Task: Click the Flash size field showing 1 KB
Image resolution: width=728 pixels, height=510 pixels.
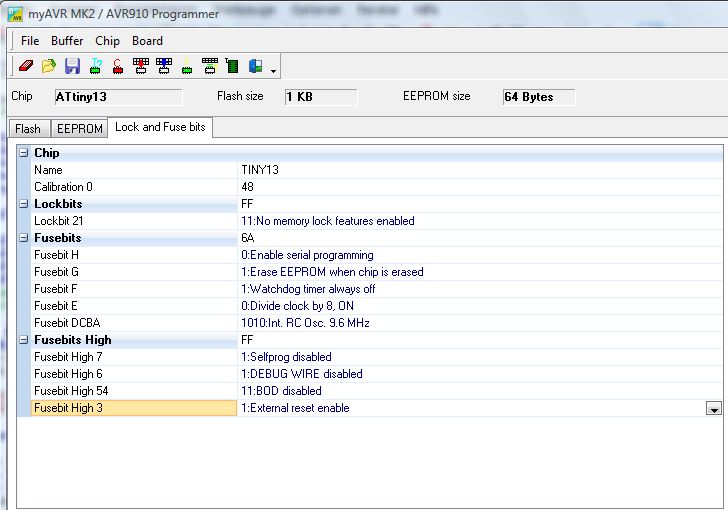Action: (321, 97)
